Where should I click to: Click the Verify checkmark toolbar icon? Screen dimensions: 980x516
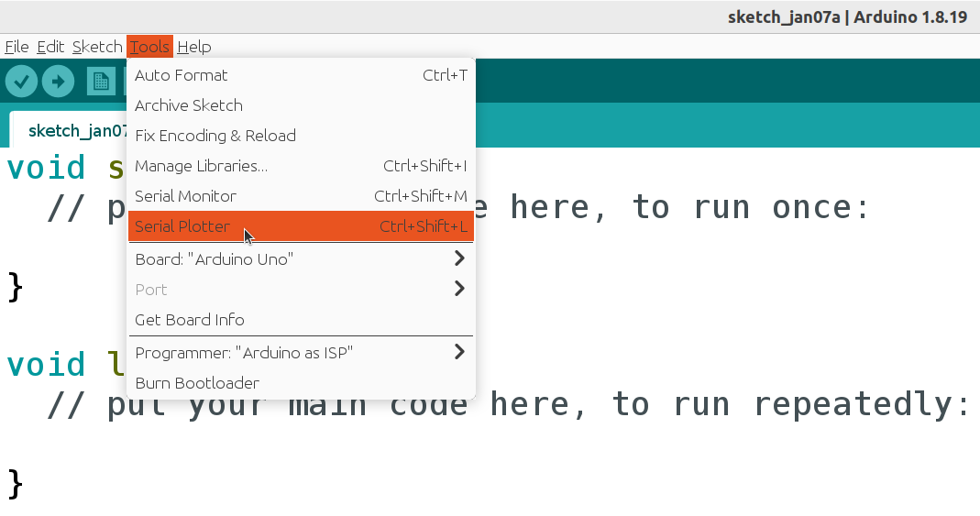21,82
